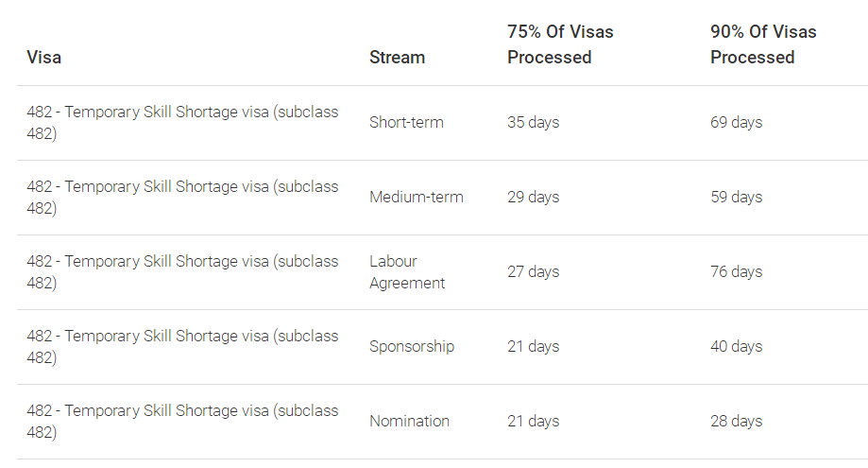Select the Nomination stream cell
This screenshot has height=468, width=868.
tap(409, 422)
